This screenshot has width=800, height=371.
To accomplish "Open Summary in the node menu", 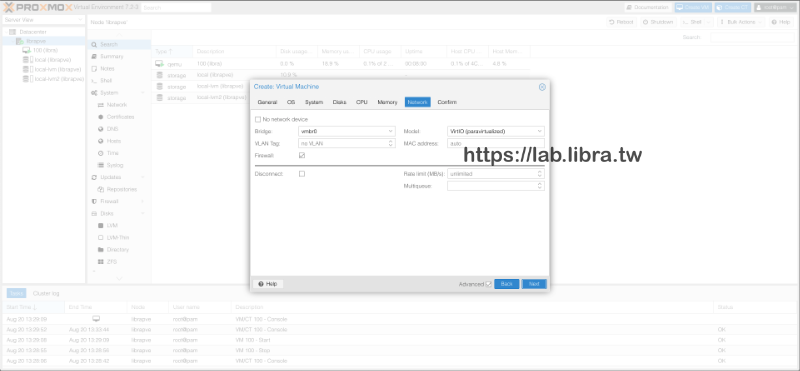I will tap(119, 56).
